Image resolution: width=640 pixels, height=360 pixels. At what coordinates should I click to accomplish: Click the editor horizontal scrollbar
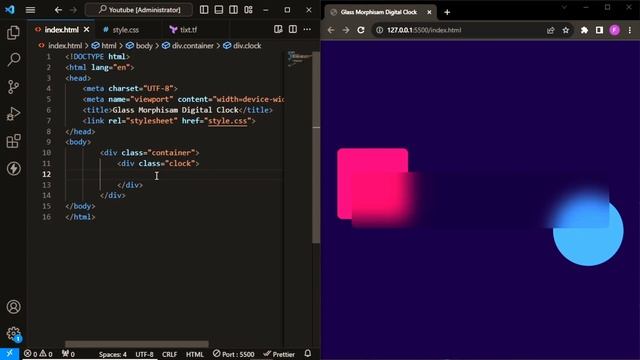coord(137,344)
